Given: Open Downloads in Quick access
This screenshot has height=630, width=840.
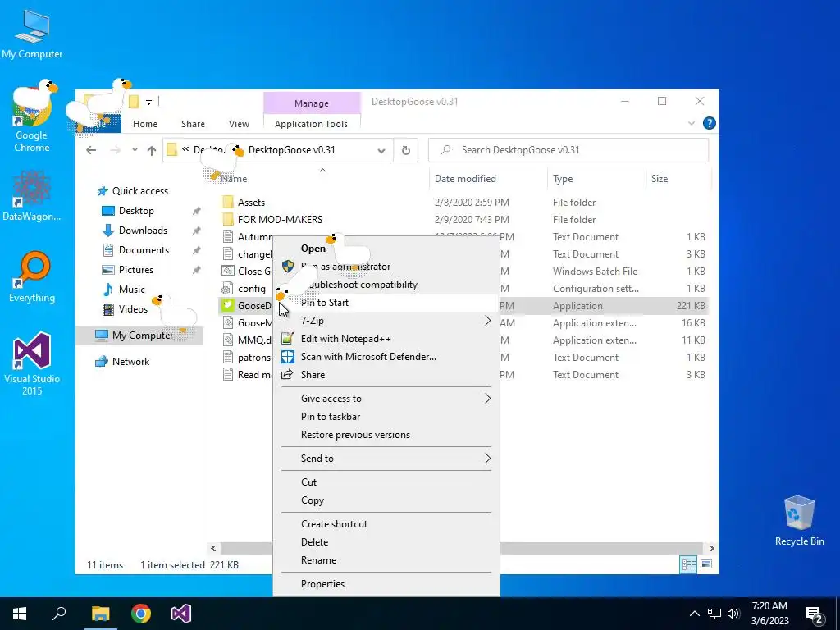Looking at the screenshot, I should coord(143,231).
